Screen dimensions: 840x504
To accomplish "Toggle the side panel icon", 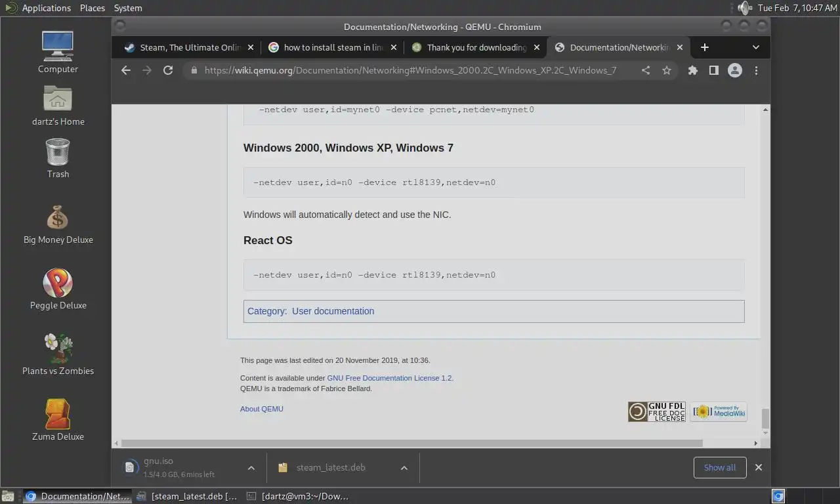I will click(x=713, y=70).
